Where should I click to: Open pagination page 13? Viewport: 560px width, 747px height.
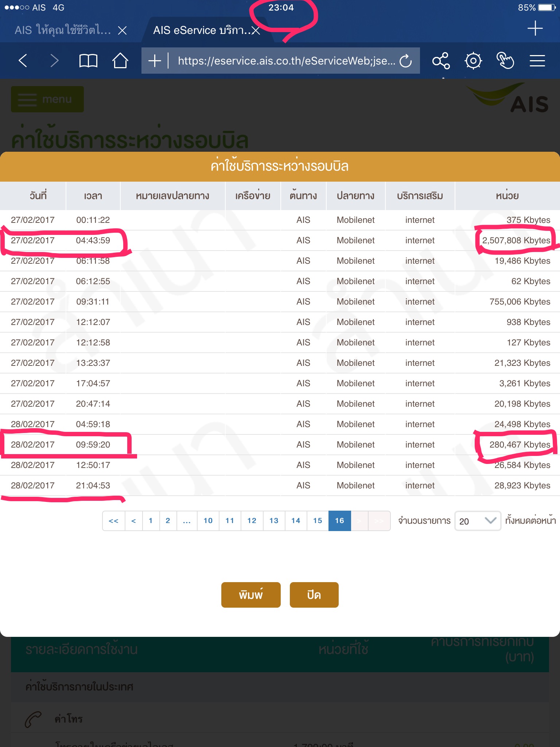point(274,521)
